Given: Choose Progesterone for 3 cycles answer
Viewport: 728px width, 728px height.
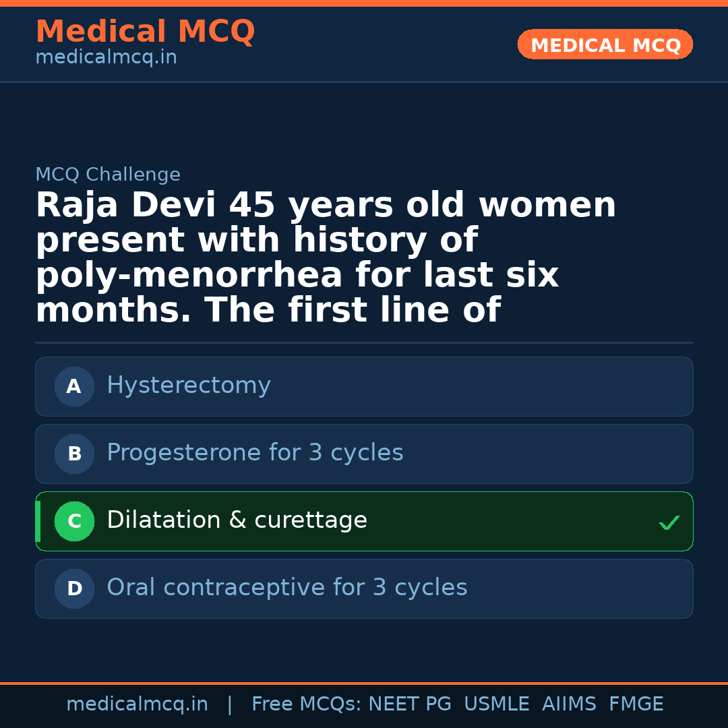Looking at the screenshot, I should (255, 453).
